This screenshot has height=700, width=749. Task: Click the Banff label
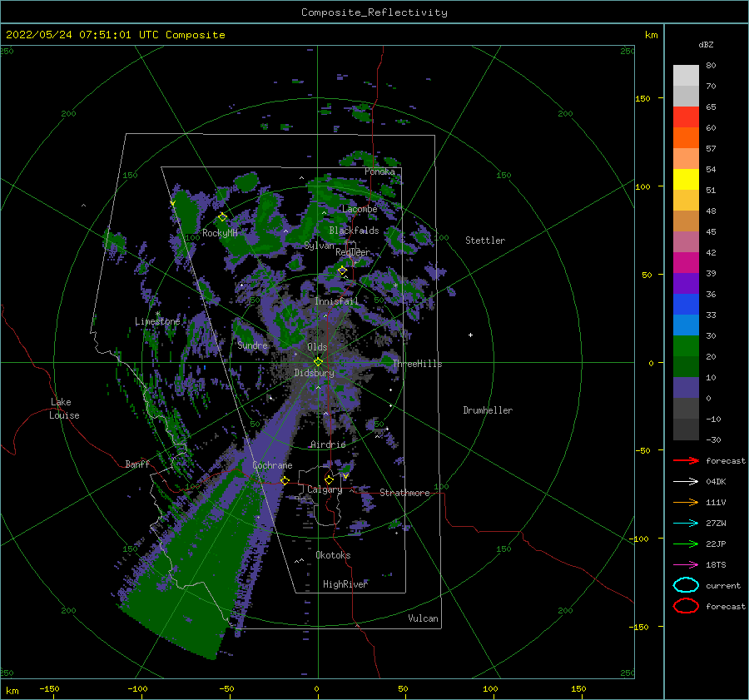click(x=137, y=464)
